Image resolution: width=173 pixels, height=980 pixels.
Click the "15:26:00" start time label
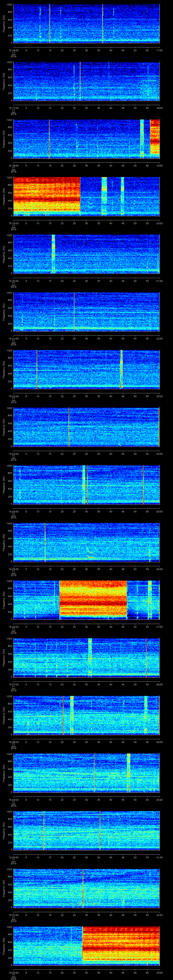point(13,627)
